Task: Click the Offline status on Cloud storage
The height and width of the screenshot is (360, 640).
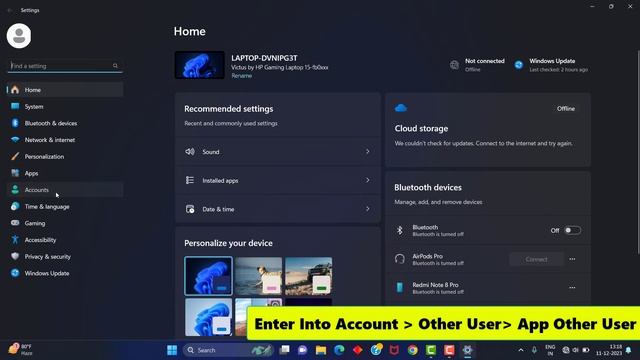Action: pyautogui.click(x=566, y=109)
